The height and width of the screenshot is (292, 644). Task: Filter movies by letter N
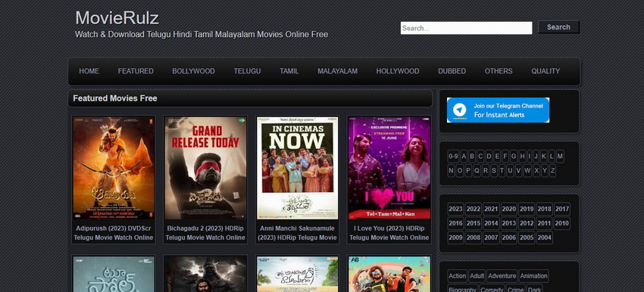coord(451,171)
